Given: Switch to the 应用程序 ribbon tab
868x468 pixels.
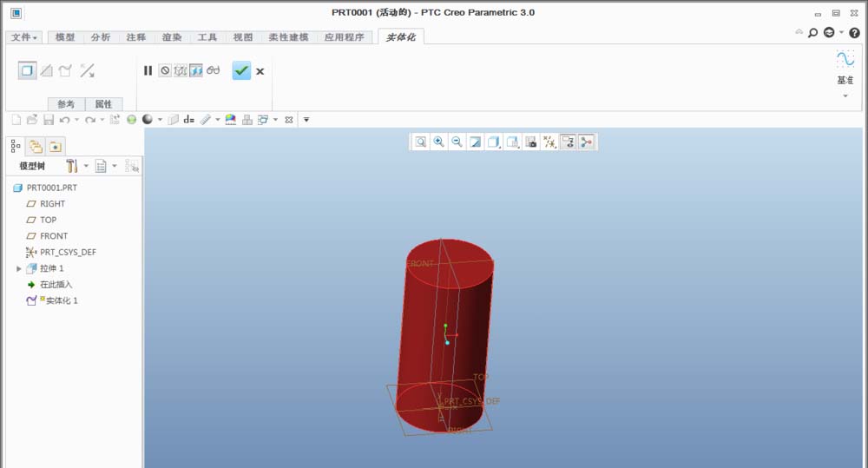Looking at the screenshot, I should (x=345, y=37).
